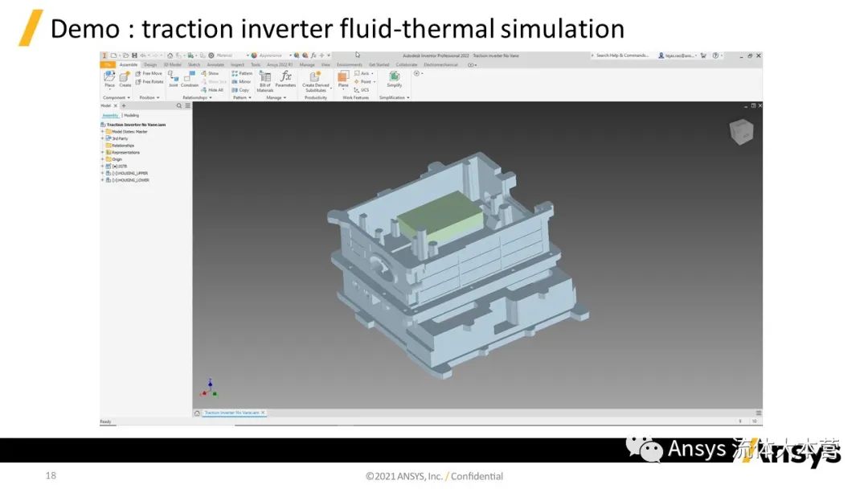Click the shopping cart icon in title bar
The image size is (868, 489).
point(703,55)
